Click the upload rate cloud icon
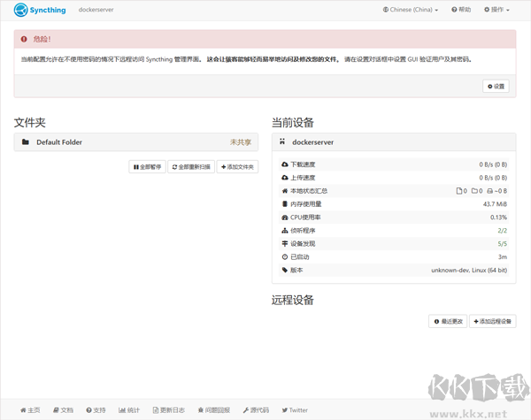The width and height of the screenshot is (531, 420). (x=285, y=178)
